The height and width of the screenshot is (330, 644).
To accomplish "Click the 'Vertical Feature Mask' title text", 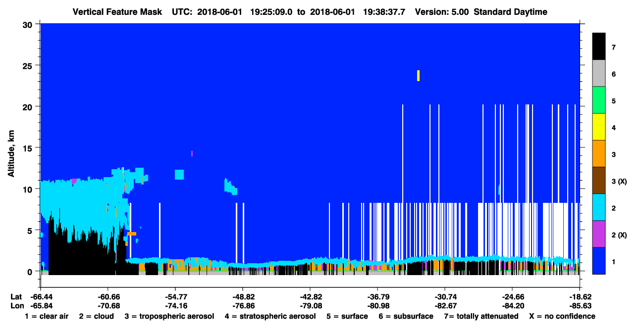I will click(117, 12).
